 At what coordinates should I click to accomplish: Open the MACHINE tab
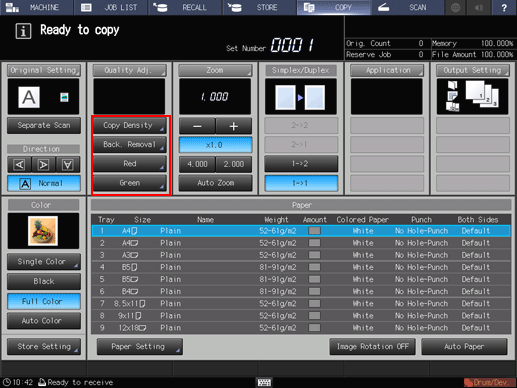tap(37, 7)
